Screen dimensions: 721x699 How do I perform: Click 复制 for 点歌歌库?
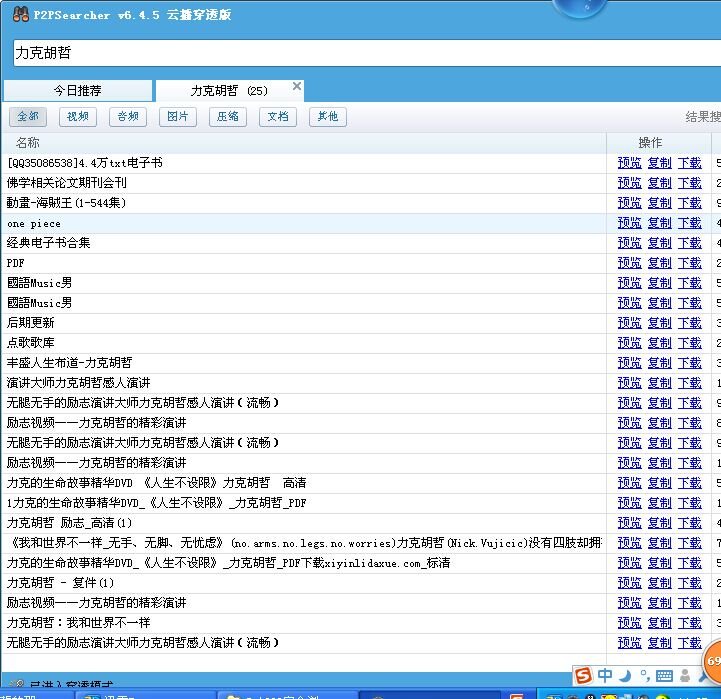point(659,343)
